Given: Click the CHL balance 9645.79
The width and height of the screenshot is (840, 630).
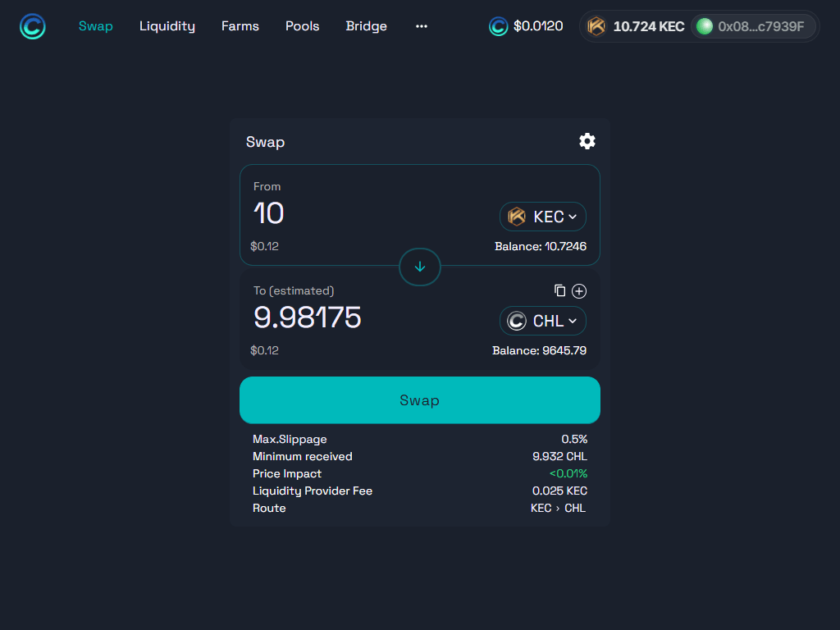Looking at the screenshot, I should point(540,350).
